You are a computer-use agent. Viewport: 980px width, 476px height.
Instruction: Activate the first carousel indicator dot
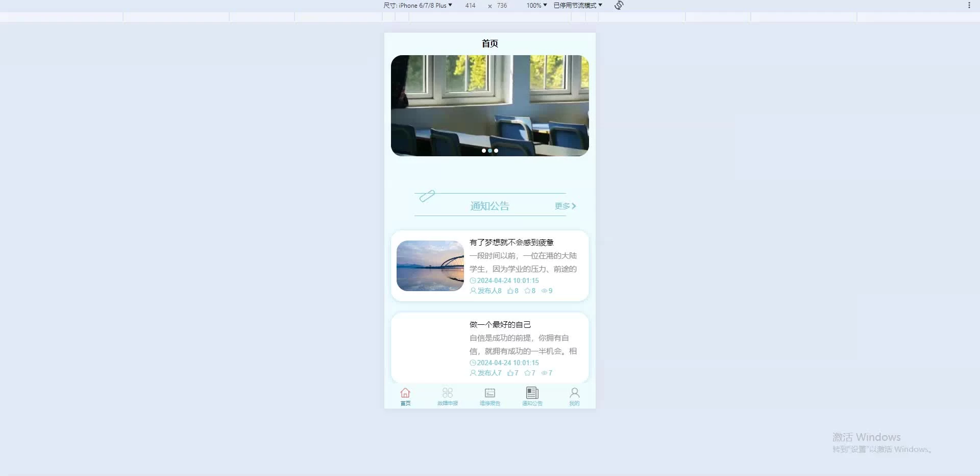[x=484, y=151]
